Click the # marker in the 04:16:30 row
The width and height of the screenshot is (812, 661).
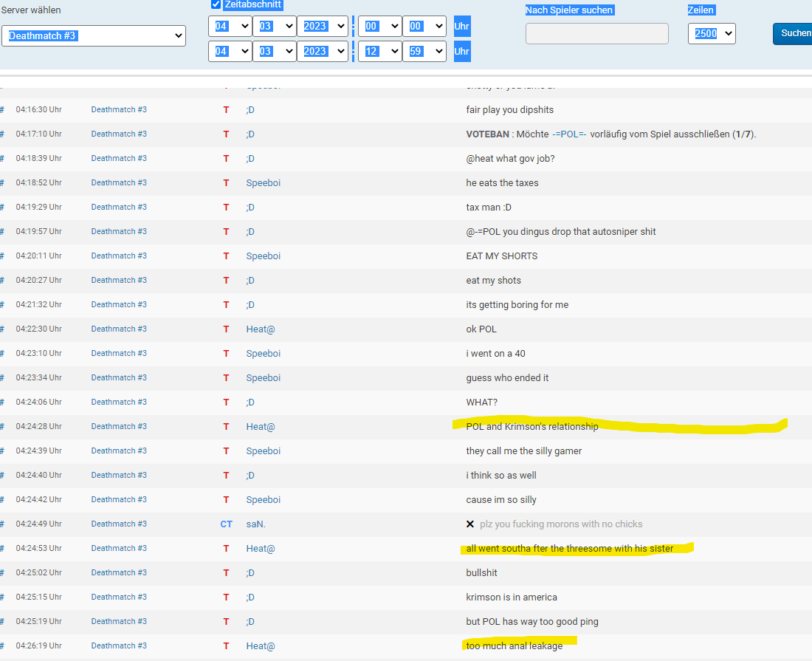tap(2, 110)
